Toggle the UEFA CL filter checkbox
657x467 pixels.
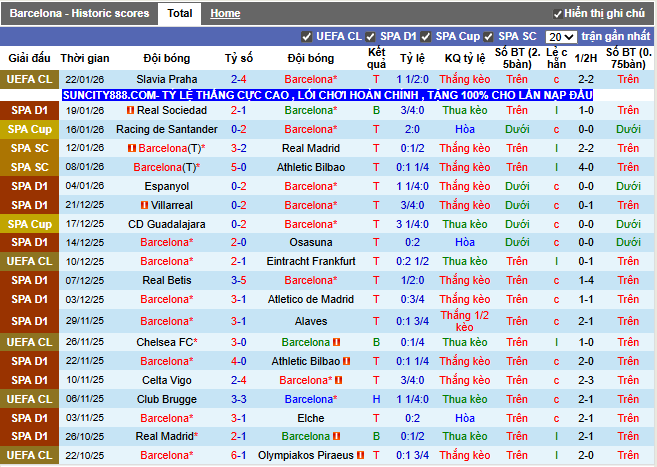click(x=307, y=37)
